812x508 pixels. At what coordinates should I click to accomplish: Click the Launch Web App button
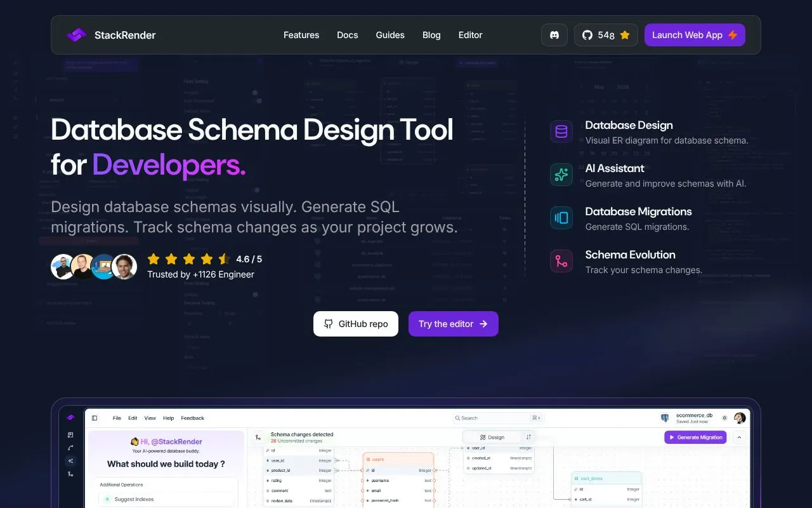[695, 35]
